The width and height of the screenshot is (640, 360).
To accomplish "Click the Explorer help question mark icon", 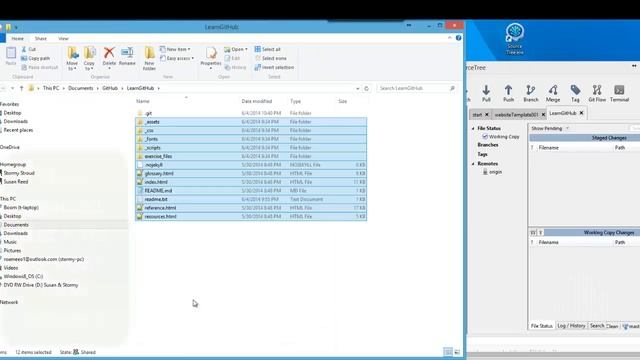I will tap(458, 38).
